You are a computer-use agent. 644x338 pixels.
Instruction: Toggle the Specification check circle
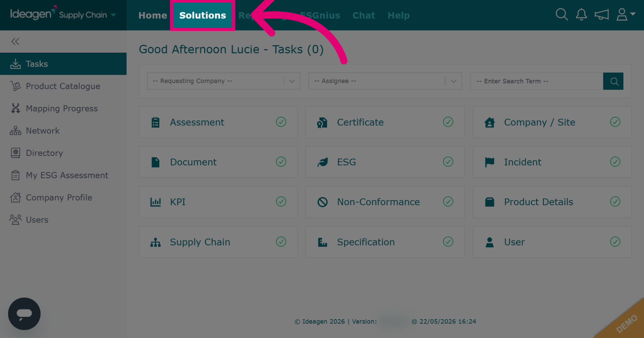pyautogui.click(x=448, y=241)
